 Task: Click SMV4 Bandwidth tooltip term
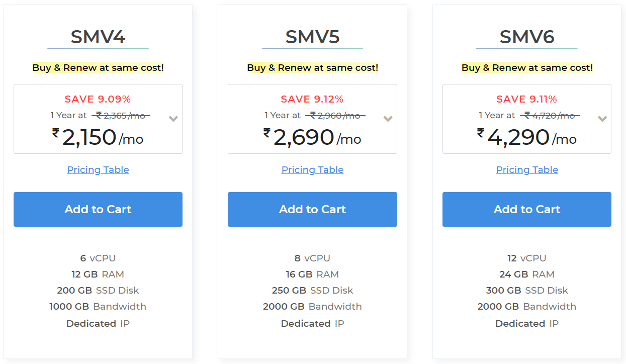pos(120,307)
